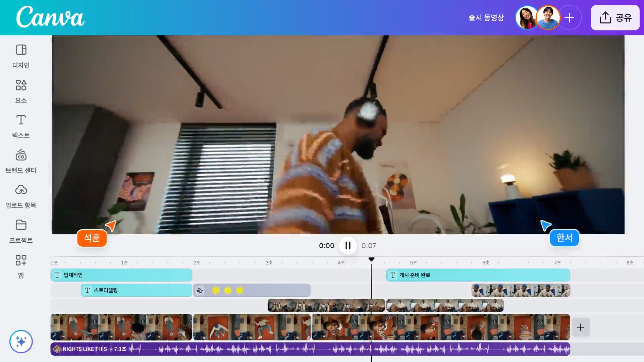Select the 게시 준비 완료 text clip
The image size is (644, 362).
tap(478, 275)
